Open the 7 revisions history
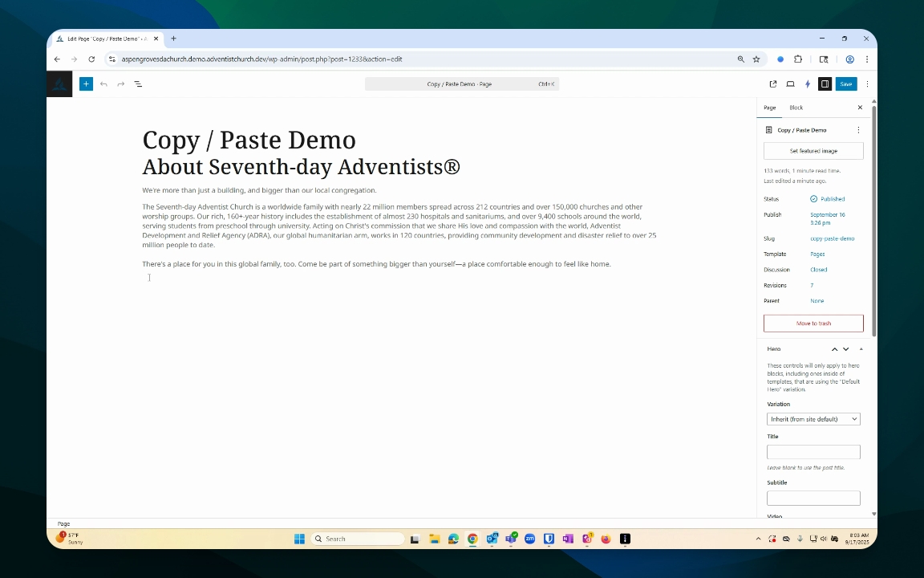This screenshot has width=924, height=578. coord(812,286)
